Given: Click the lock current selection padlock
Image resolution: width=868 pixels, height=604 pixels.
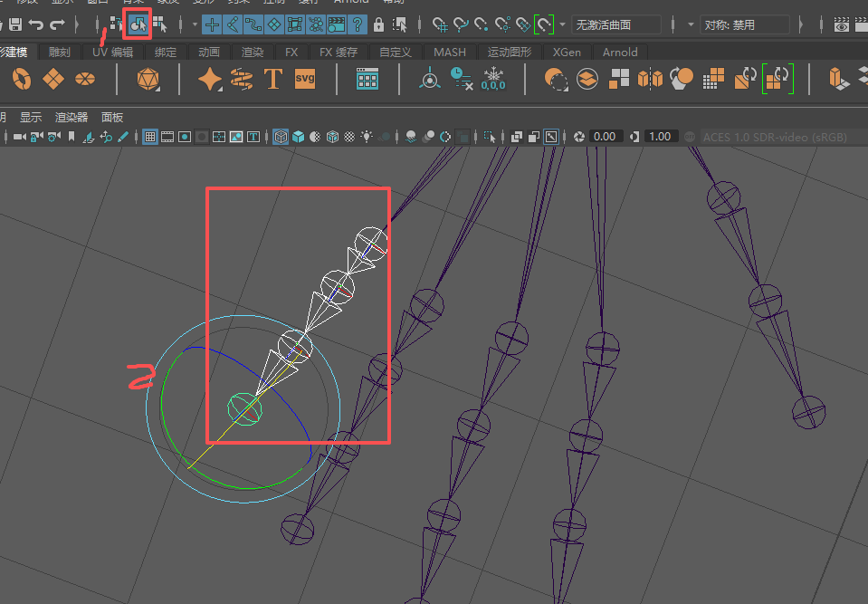Looking at the screenshot, I should point(378,24).
